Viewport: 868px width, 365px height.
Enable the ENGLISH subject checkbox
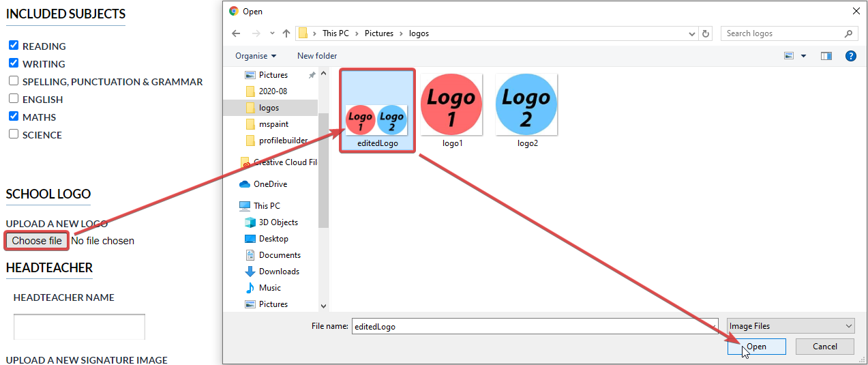(14, 98)
